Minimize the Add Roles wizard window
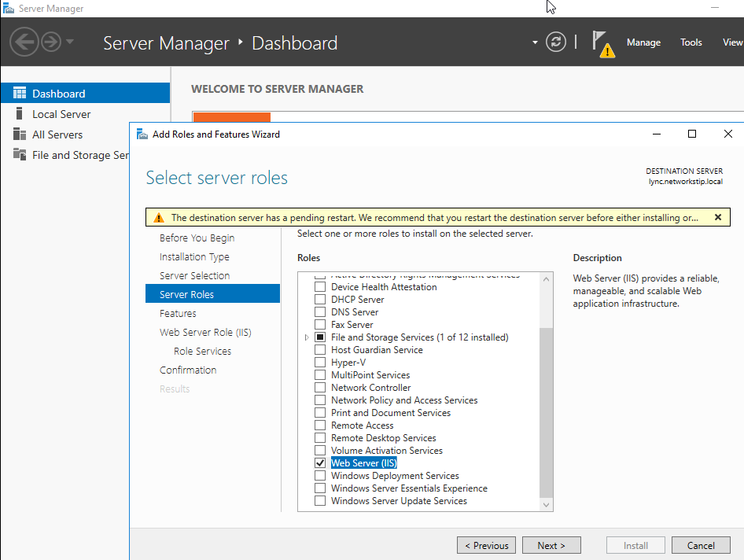 [656, 134]
